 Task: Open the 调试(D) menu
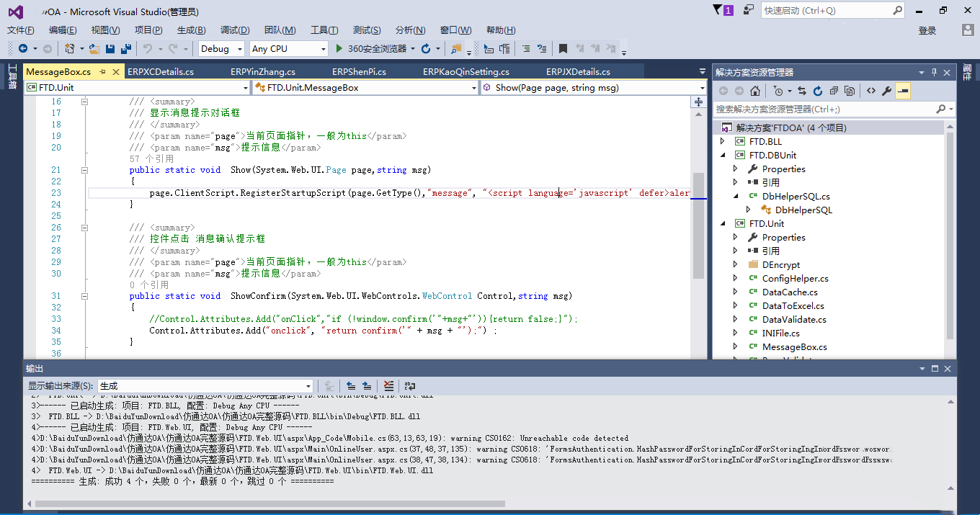235,30
